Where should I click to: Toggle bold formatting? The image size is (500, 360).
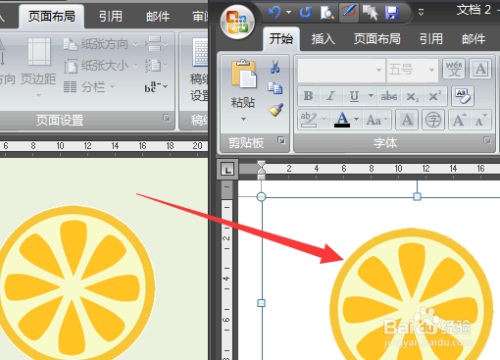(x=308, y=96)
